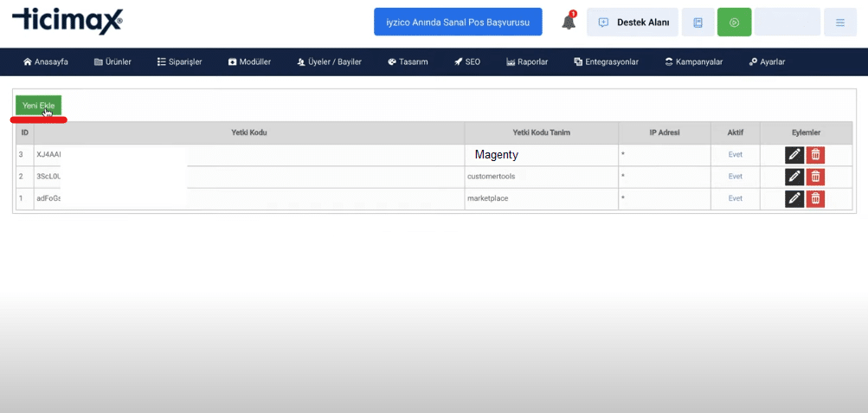Click the book icon button in header
The width and height of the screenshot is (868, 413).
(698, 23)
